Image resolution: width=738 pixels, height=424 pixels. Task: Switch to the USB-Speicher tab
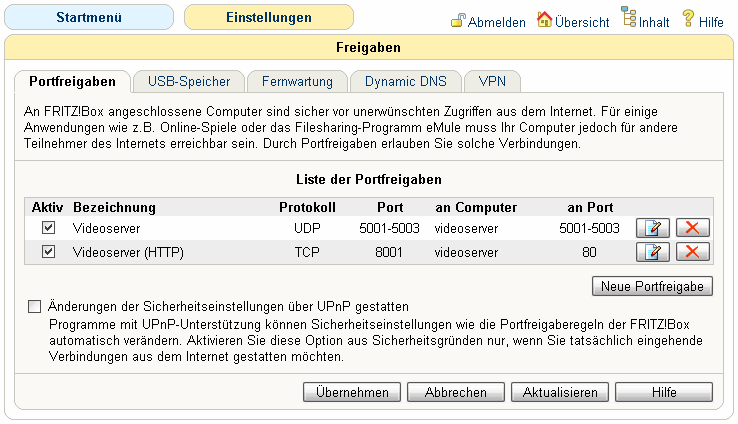click(189, 81)
